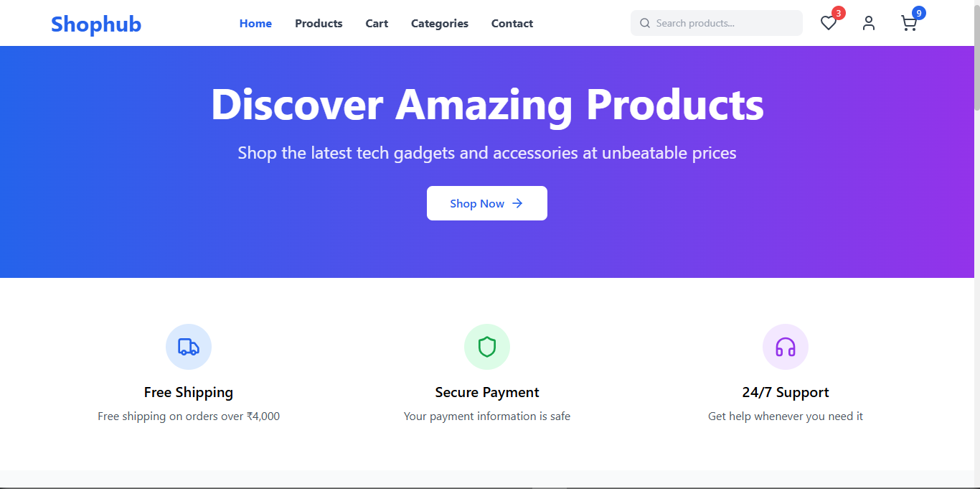Click the 24/7 Support headphones icon

[x=786, y=347]
